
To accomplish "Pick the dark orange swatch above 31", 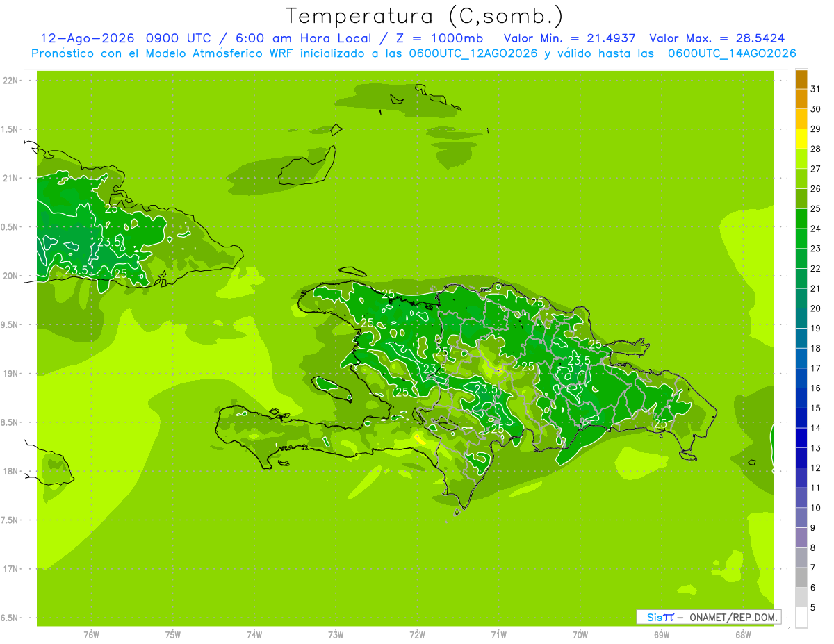I will coord(801,79).
